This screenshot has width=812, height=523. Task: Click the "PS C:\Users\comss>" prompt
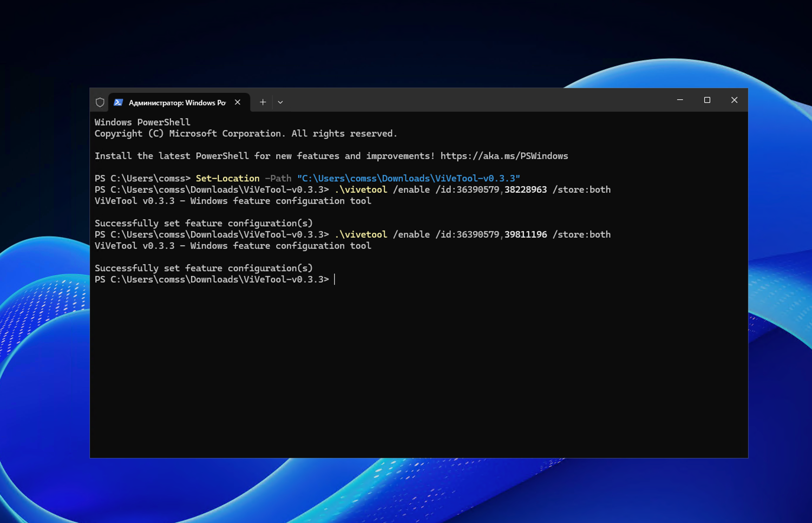pyautogui.click(x=142, y=178)
